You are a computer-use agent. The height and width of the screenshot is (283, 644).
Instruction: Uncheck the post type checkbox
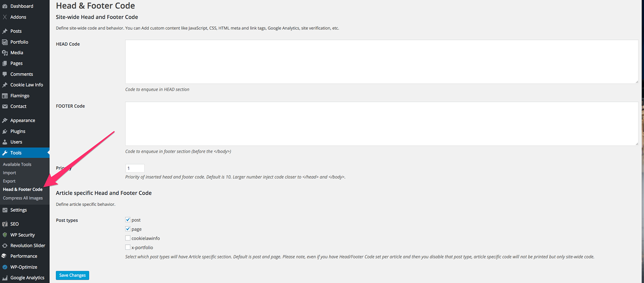point(128,220)
